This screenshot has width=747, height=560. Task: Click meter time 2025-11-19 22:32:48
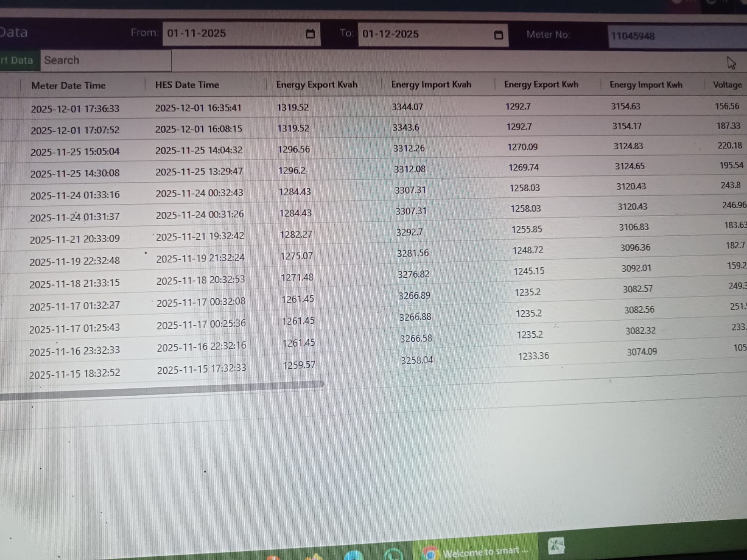pyautogui.click(x=75, y=261)
